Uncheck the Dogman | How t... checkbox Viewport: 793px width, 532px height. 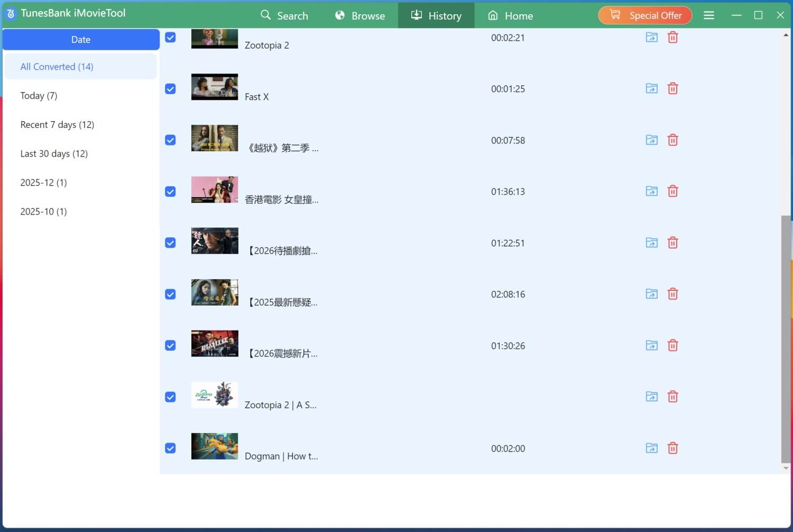coord(170,448)
